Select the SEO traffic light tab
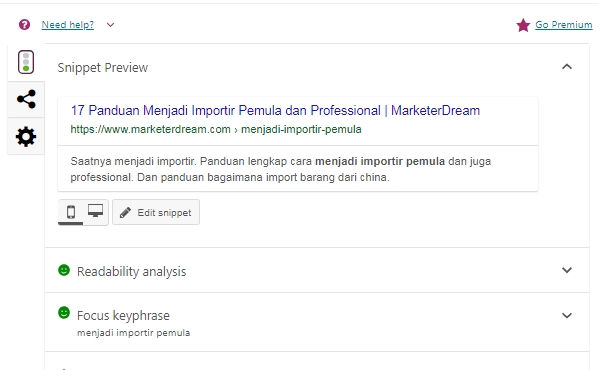This screenshot has width=598, height=370. [x=26, y=62]
